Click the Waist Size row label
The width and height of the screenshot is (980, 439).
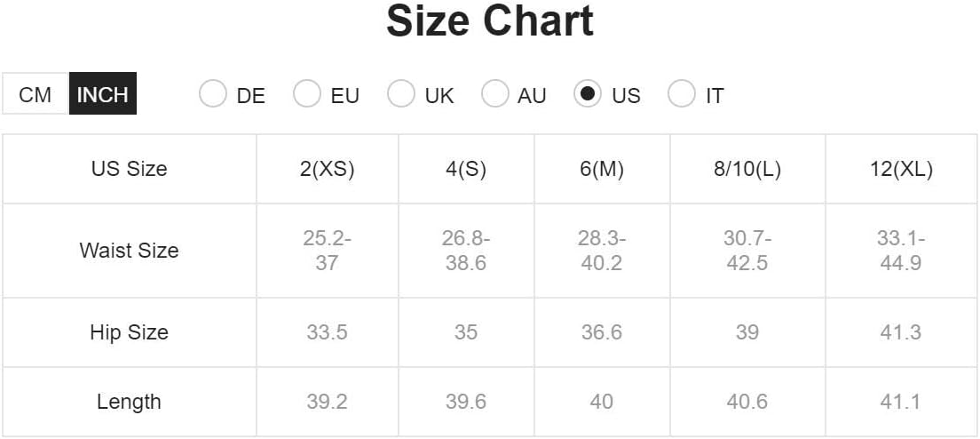coord(129,251)
